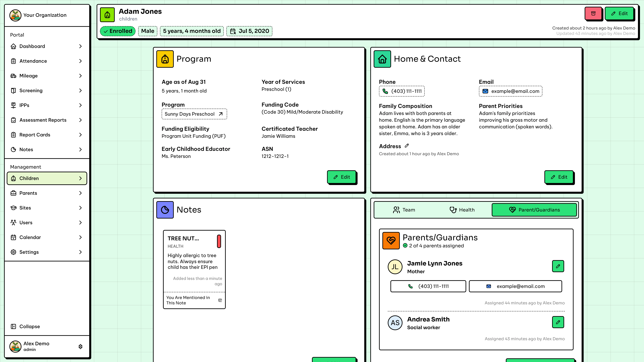Click the Parents briefcase icon in sidebar
Image resolution: width=644 pixels, height=362 pixels.
(x=14, y=193)
